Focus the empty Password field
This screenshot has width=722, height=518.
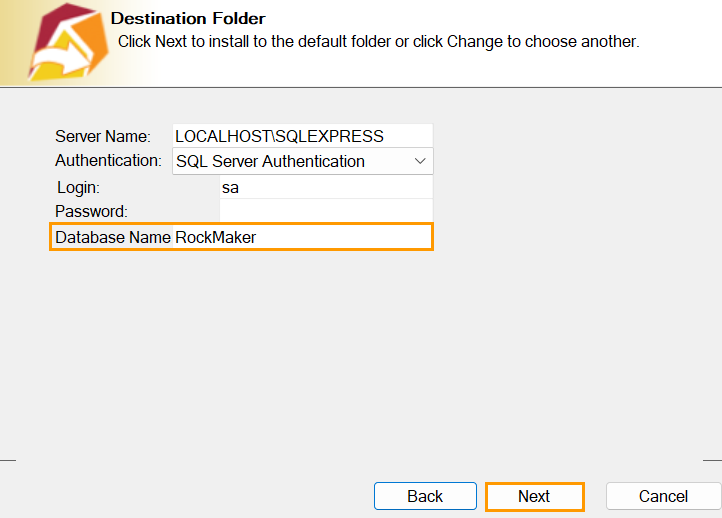(x=326, y=211)
